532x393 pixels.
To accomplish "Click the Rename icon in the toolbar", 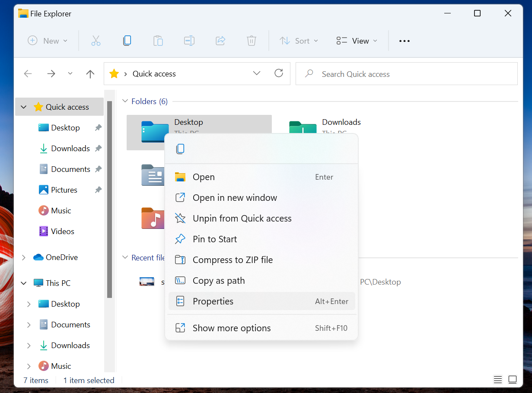I will coord(189,41).
